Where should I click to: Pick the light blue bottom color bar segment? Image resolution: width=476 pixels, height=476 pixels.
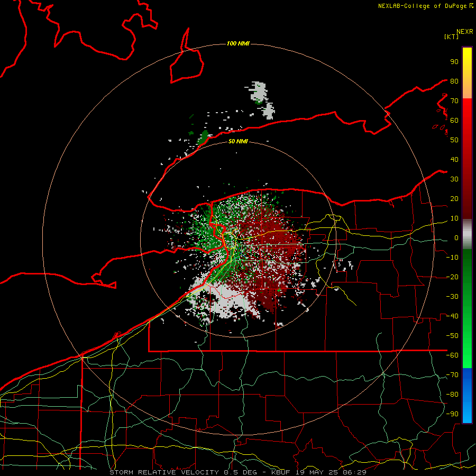(467, 413)
